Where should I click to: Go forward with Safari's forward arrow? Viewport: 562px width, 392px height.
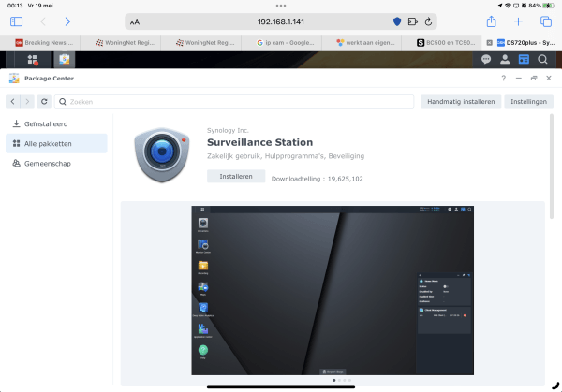click(x=67, y=22)
